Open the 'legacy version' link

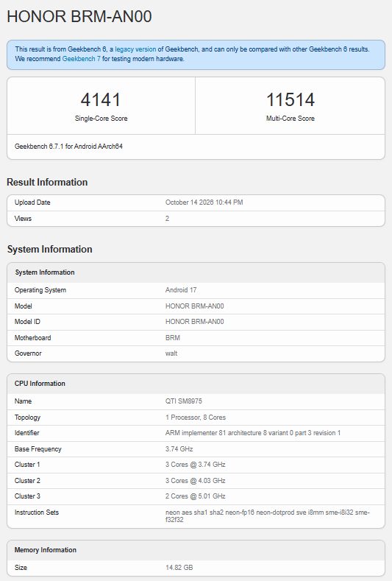pos(135,49)
